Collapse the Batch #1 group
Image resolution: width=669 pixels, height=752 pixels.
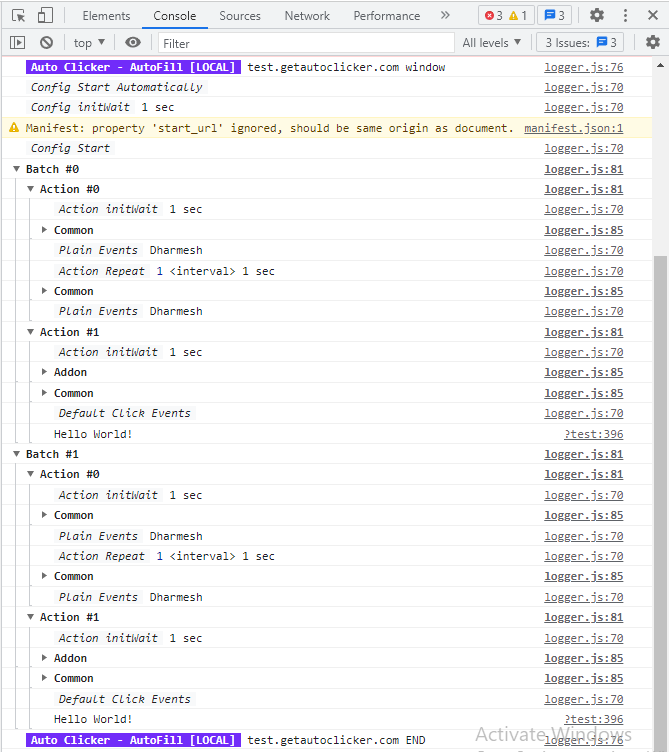click(17, 454)
